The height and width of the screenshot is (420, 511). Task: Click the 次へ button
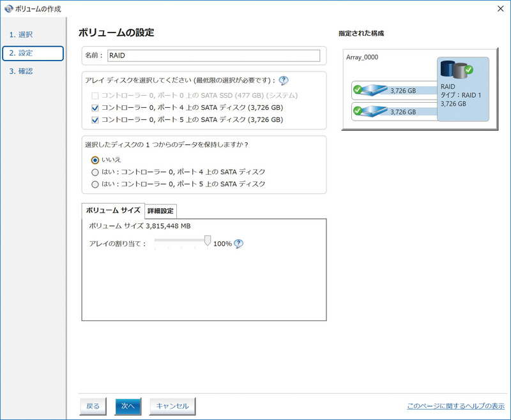pyautogui.click(x=127, y=406)
